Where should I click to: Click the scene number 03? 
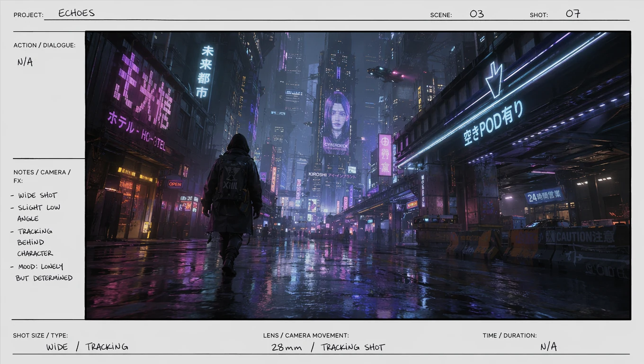(476, 14)
